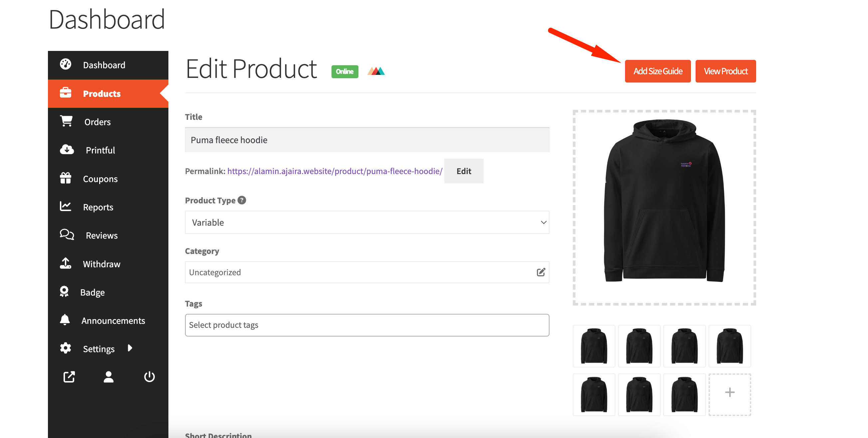Viewport: 868px width, 438px height.
Task: Click the Online status toggle
Action: click(x=344, y=71)
